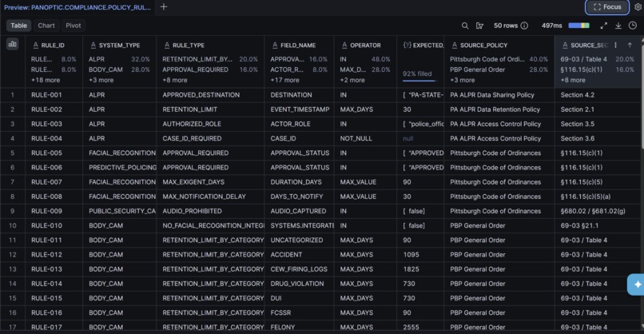Viewport: 644px width, 334px height.
Task: Expand '+8 more' under SOURCE_SEC
Action: point(573,80)
